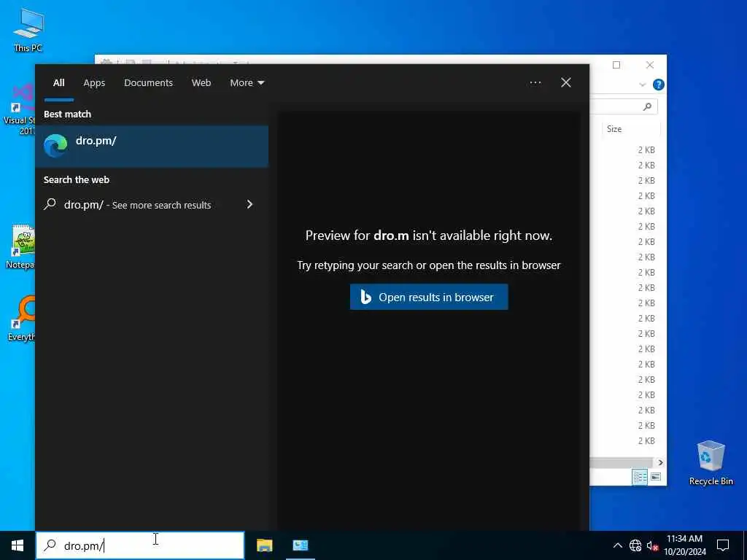Screen dimensions: 747x560
Task: Open the pinned app next to File Explorer
Action: pyautogui.click(x=300, y=545)
